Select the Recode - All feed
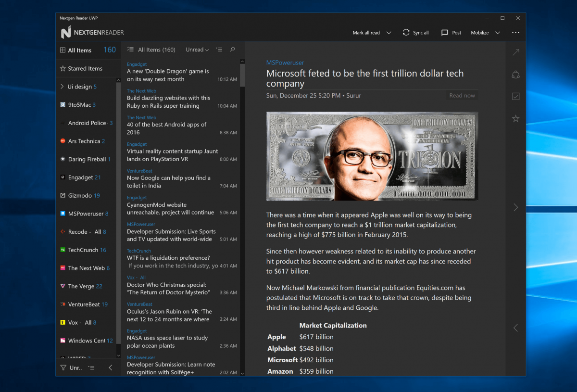The width and height of the screenshot is (577, 392). point(86,232)
